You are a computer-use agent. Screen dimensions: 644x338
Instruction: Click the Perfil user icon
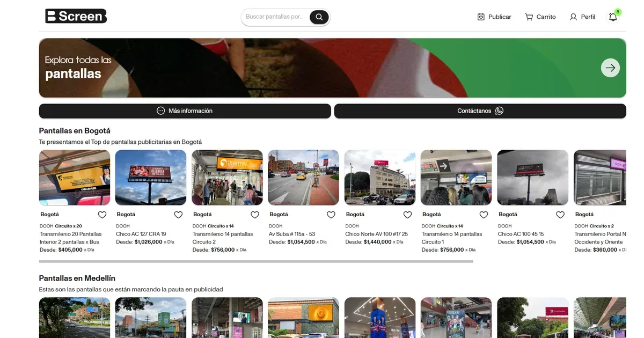pos(573,17)
